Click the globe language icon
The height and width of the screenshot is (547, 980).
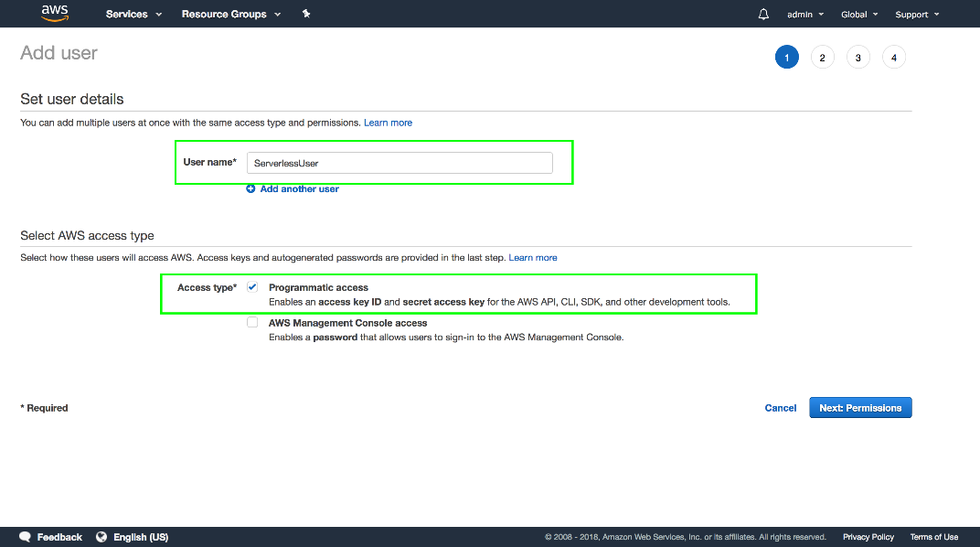[101, 537]
